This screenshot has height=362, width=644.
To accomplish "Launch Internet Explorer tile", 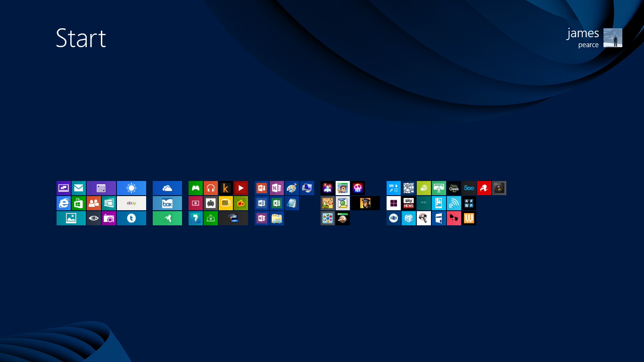I will pyautogui.click(x=64, y=203).
